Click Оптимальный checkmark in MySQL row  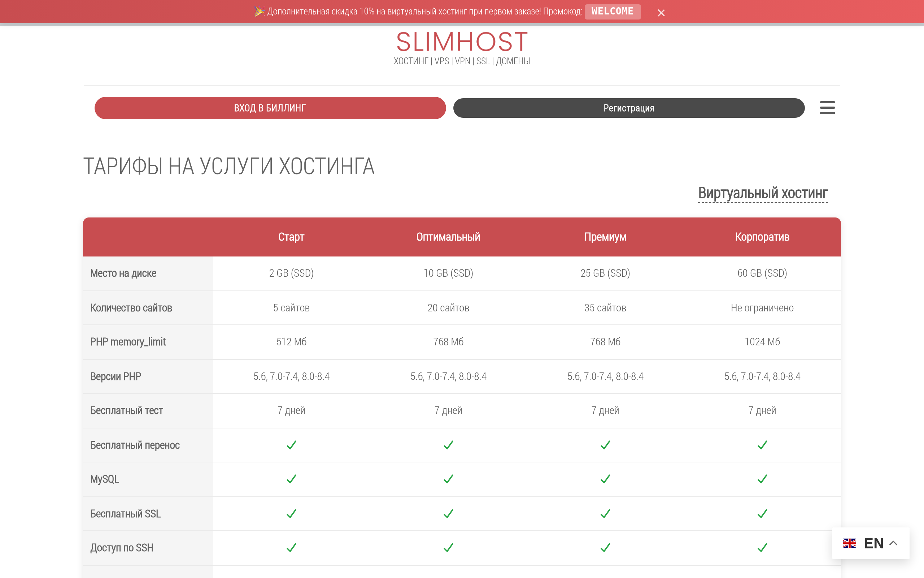click(448, 479)
